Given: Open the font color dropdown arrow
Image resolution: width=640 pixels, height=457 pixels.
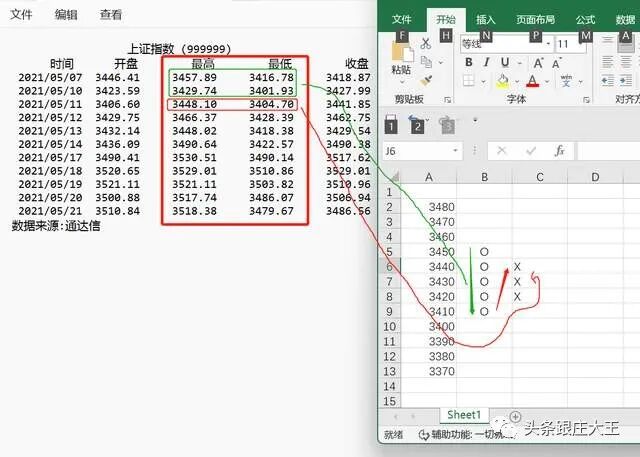Looking at the screenshot, I should click(547, 81).
